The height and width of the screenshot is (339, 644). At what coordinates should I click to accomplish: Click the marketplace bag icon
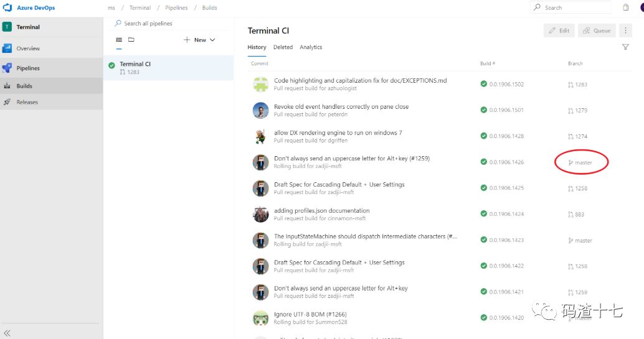pos(625,7)
